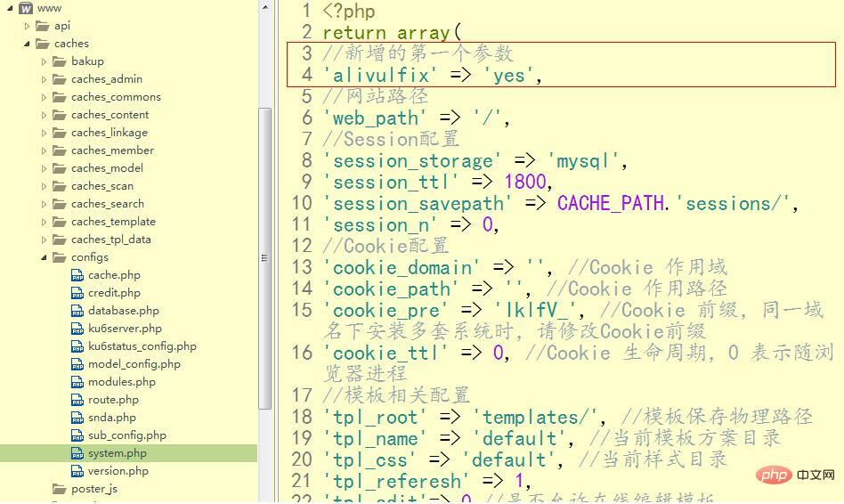The width and height of the screenshot is (844, 504).
Task: Collapse the caches folder arrow
Action: 27,44
